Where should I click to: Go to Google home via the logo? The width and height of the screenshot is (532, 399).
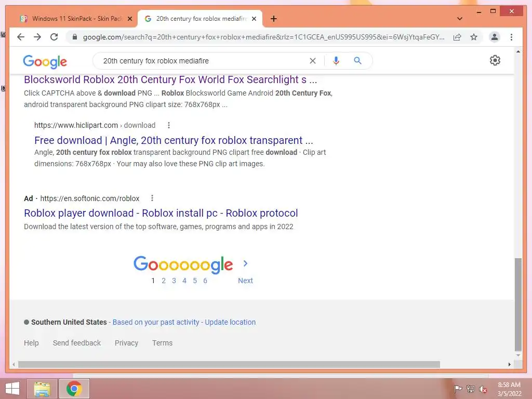click(x=45, y=61)
